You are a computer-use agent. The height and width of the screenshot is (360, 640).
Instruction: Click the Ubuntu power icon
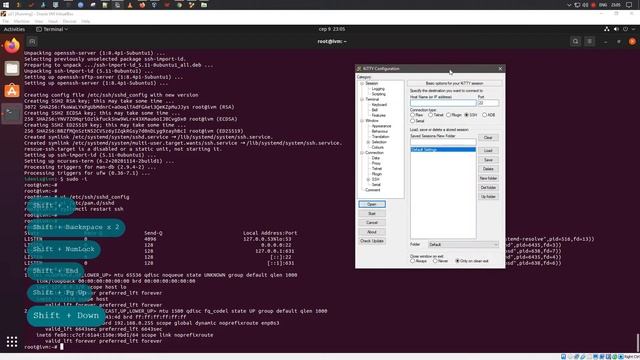click(x=625, y=29)
